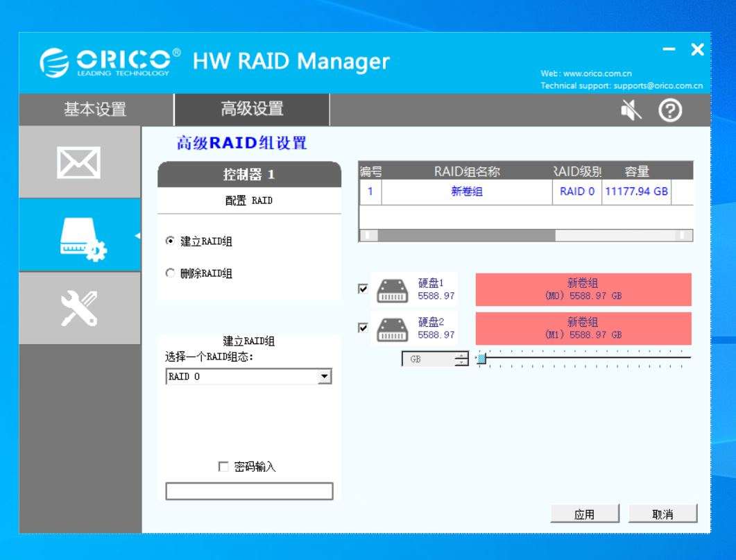This screenshot has height=560, width=736.
Task: Click the 控制器 1 panel header
Action: pyautogui.click(x=249, y=175)
